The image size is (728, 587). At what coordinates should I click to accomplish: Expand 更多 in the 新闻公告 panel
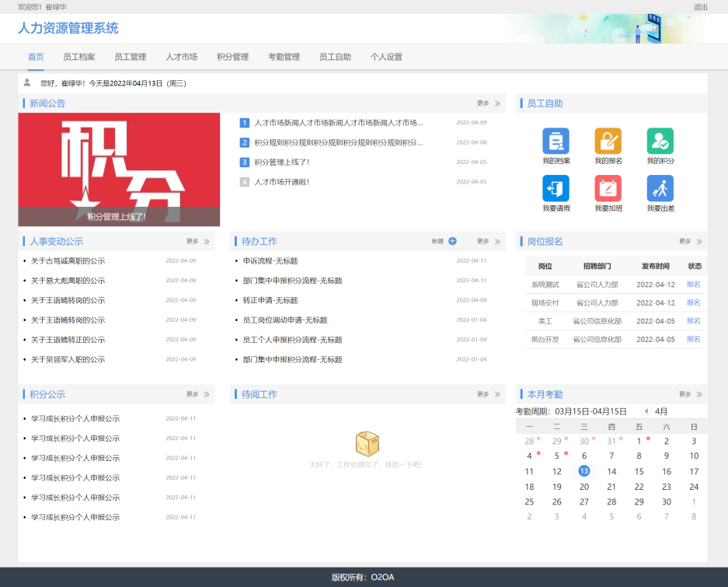(488, 103)
